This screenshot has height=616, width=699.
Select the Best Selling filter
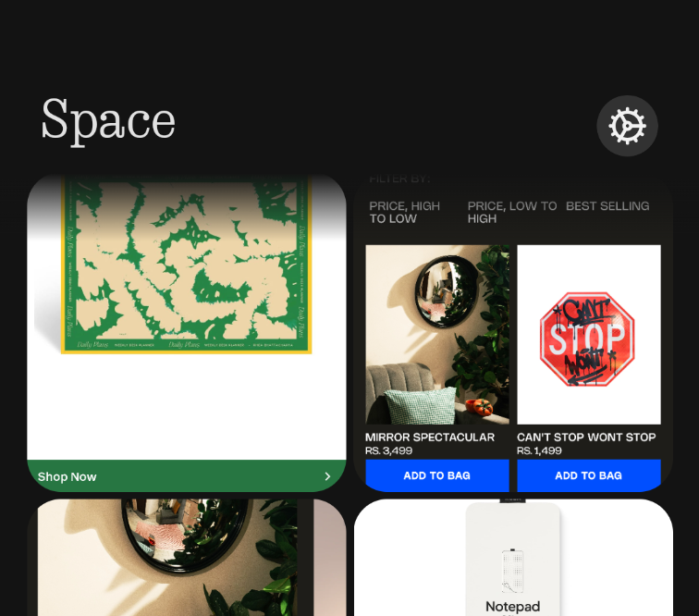tap(607, 206)
